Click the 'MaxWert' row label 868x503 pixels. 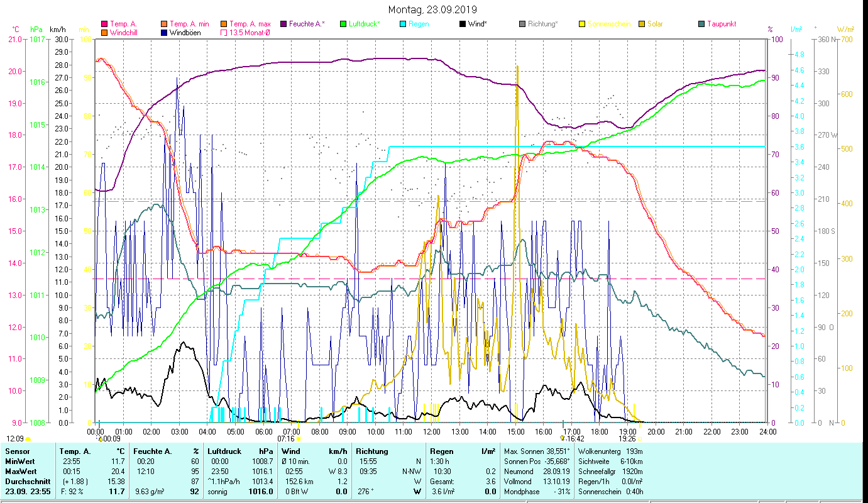[x=21, y=471]
